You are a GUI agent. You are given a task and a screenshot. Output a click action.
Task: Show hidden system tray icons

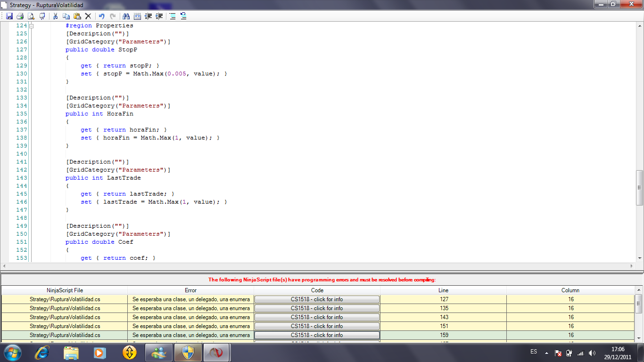547,353
